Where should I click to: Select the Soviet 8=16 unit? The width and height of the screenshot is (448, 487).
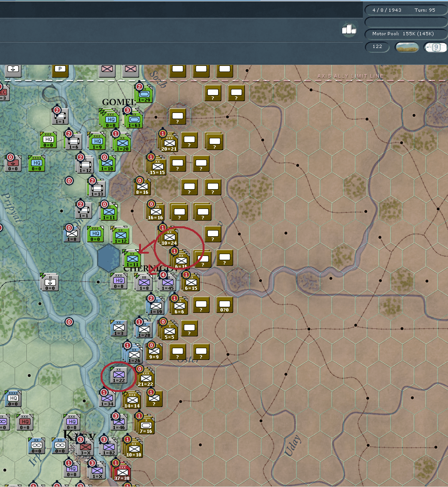click(x=142, y=187)
